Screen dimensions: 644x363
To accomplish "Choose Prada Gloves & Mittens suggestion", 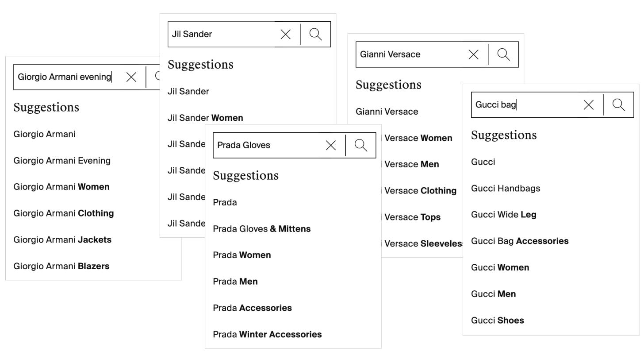I will pos(262,229).
